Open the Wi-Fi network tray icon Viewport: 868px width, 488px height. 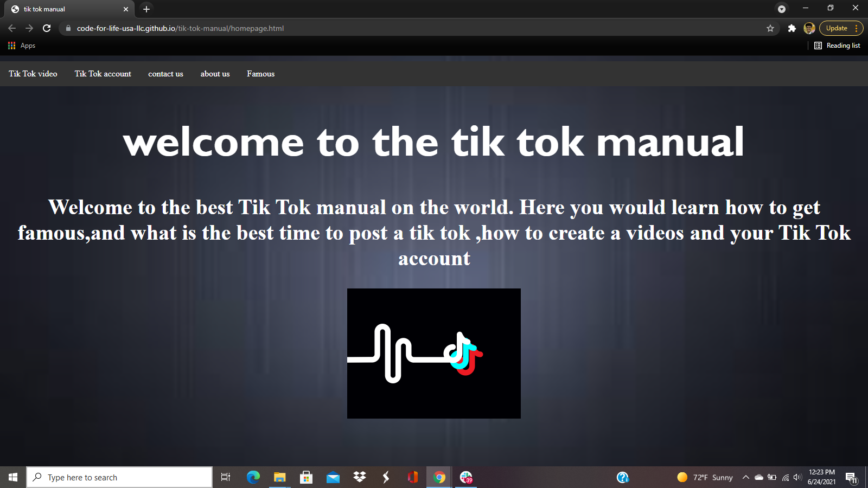[x=785, y=477]
